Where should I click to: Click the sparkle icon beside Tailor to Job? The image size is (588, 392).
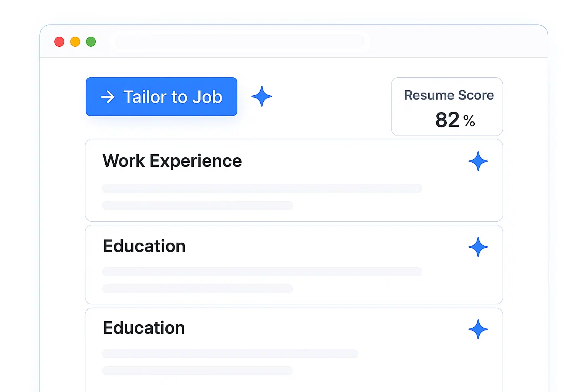pyautogui.click(x=261, y=96)
